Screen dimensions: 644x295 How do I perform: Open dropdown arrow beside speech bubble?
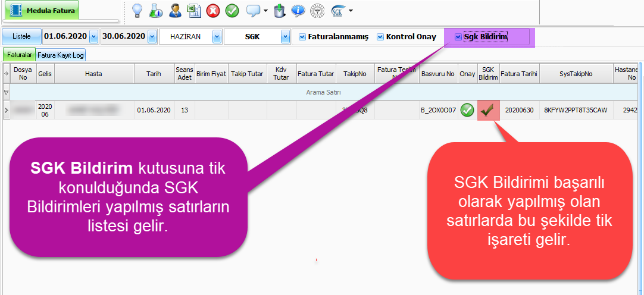pos(265,11)
